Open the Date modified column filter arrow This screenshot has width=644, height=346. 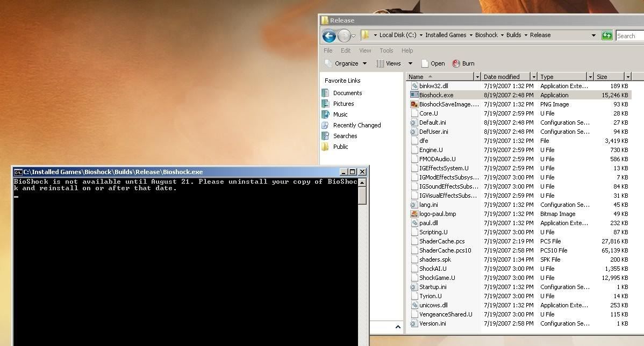coord(533,77)
